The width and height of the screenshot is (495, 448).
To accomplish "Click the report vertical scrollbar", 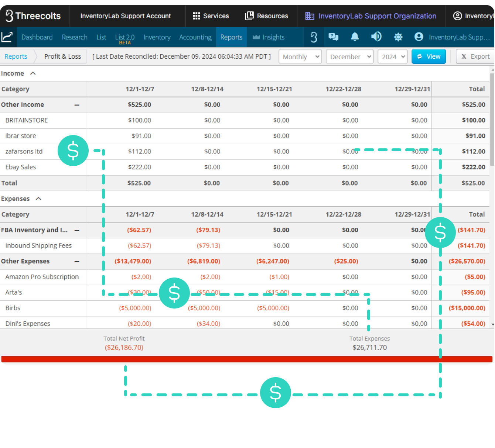I will click(492, 119).
